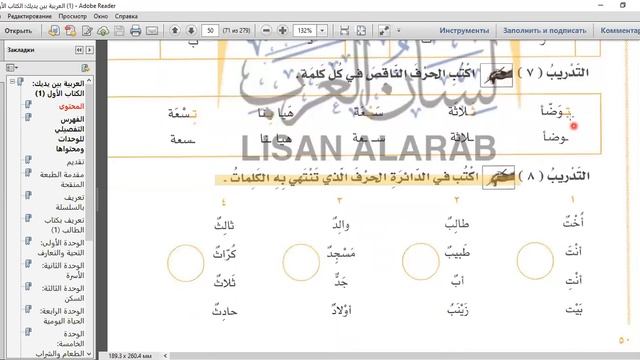The width and height of the screenshot is (640, 360).
Task: Select bookmark تعريف بالسلسلة
Action: click(70, 202)
